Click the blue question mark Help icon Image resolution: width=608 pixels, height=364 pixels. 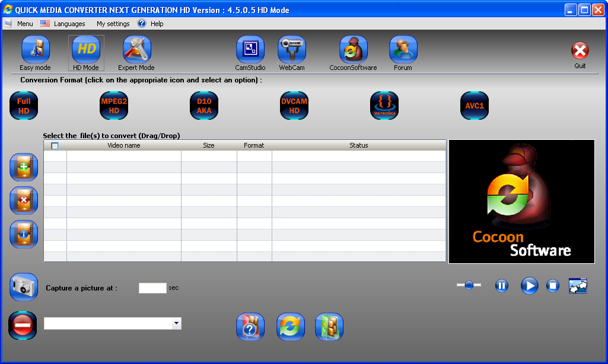point(142,23)
